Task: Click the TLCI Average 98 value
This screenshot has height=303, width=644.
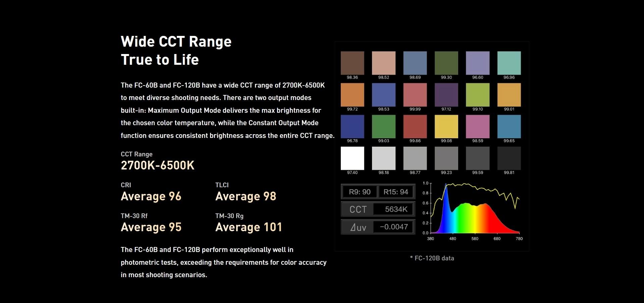Action: [246, 196]
